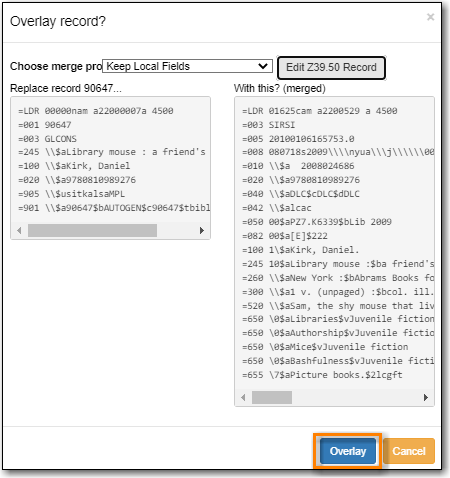450x478 pixels.
Task: Click horizontal scrollbar thumb in merged record pane
Action: [272, 397]
